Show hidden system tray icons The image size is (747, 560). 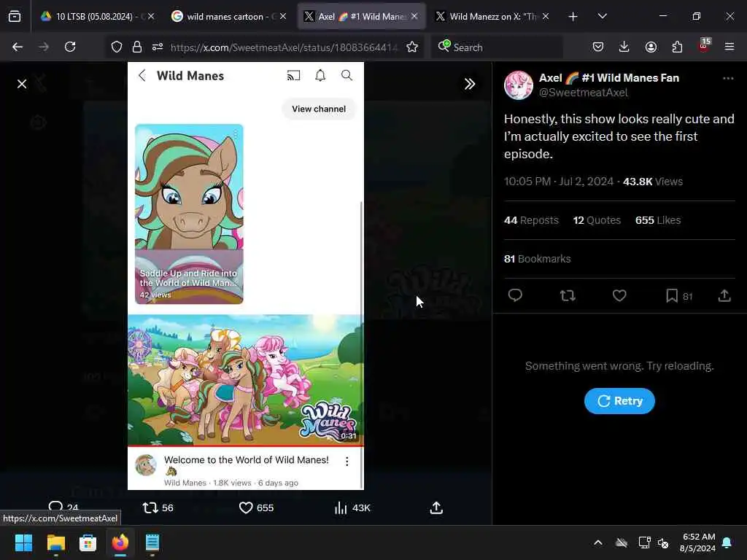click(x=598, y=542)
